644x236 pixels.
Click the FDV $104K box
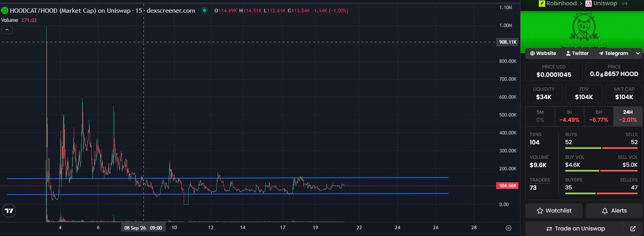point(584,93)
